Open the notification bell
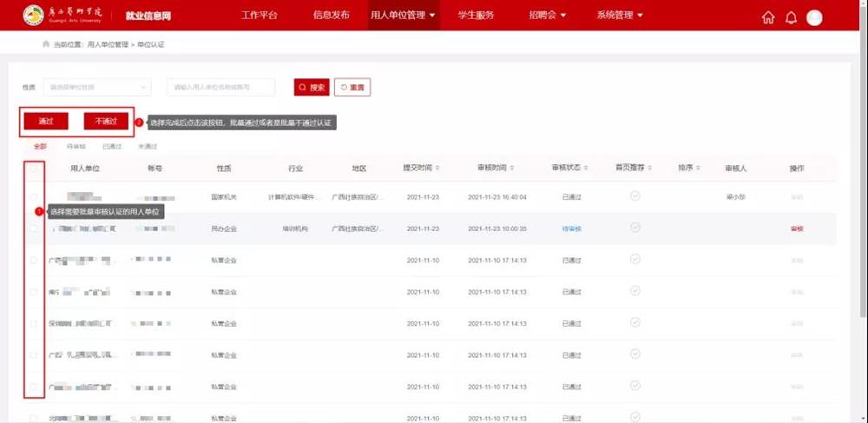Viewport: 868px width, 423px height. (791, 17)
